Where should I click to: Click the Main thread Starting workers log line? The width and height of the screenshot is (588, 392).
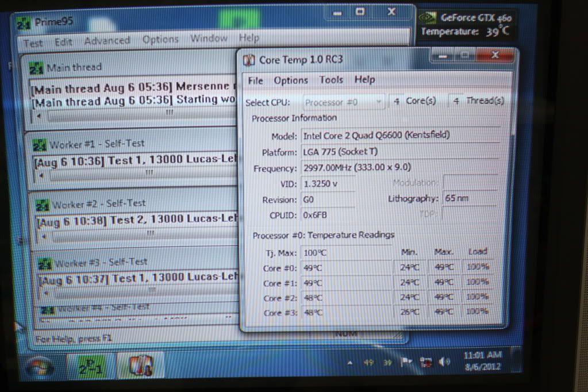click(133, 101)
